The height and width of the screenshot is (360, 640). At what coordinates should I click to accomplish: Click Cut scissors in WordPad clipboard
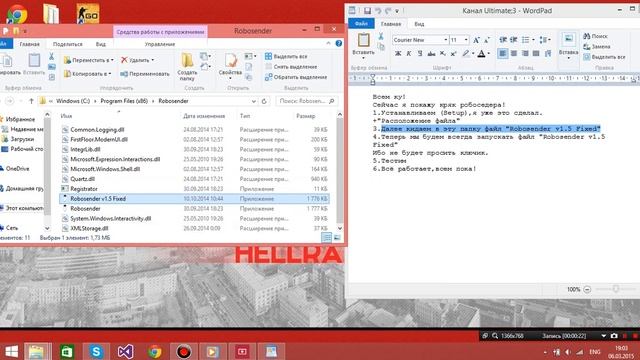coord(381,37)
